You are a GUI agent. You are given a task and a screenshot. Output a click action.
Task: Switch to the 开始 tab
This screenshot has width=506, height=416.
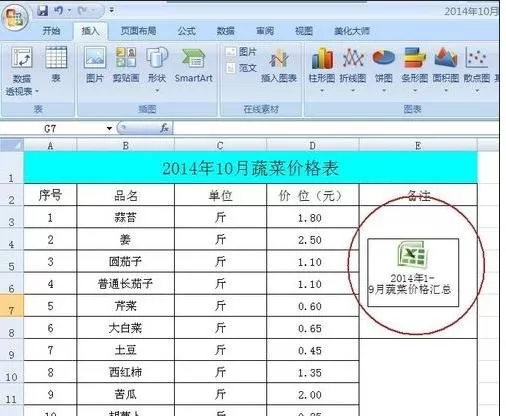click(x=51, y=31)
